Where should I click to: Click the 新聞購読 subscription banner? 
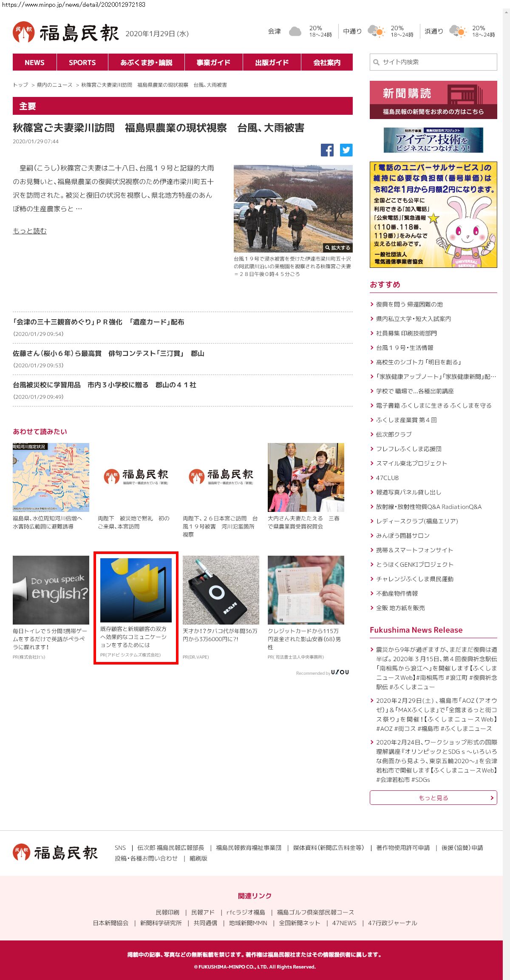click(433, 100)
